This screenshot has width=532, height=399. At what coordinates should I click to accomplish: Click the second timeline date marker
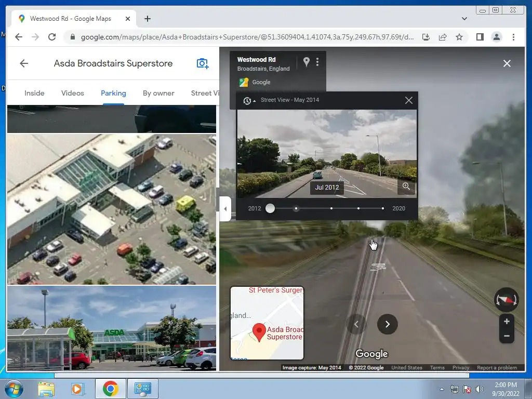point(296,208)
